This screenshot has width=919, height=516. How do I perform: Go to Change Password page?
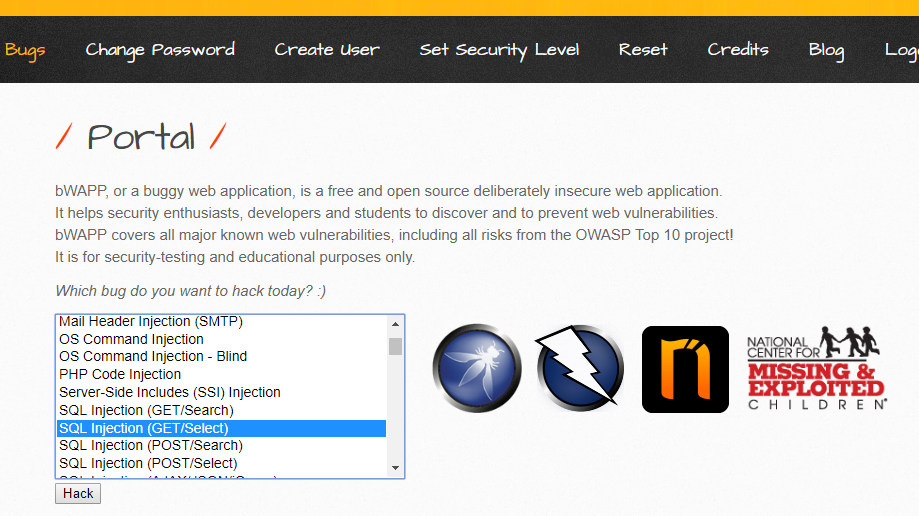pyautogui.click(x=160, y=50)
